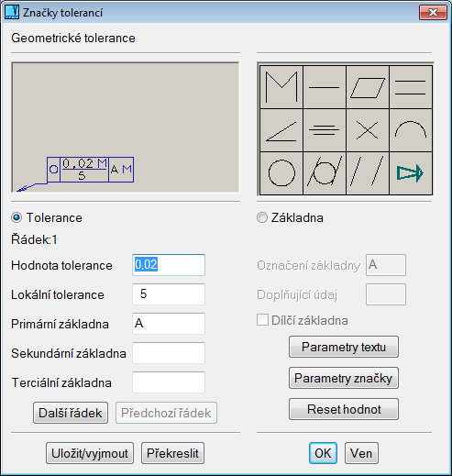The height and width of the screenshot is (476, 452).
Task: Close the Značky tolerancí dialog
Action: click(x=433, y=13)
